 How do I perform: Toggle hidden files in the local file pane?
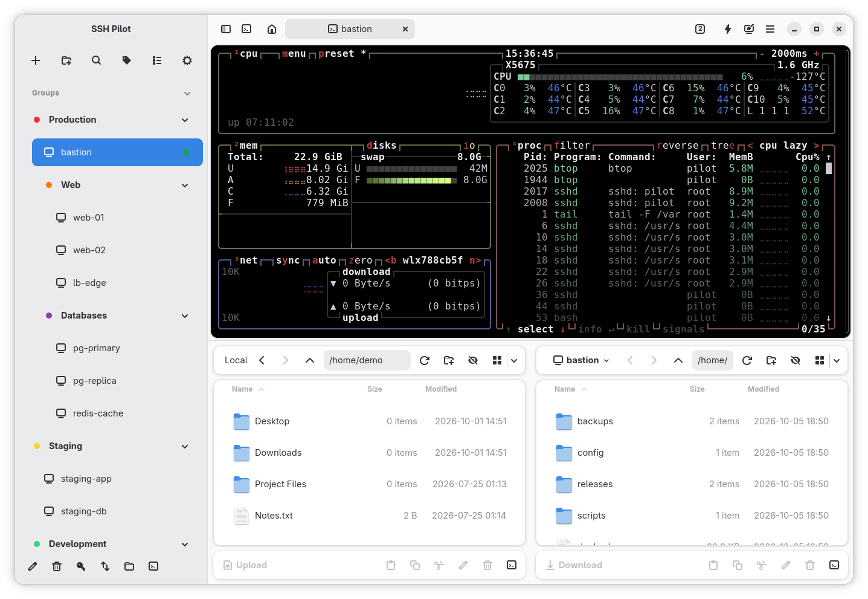coord(473,360)
